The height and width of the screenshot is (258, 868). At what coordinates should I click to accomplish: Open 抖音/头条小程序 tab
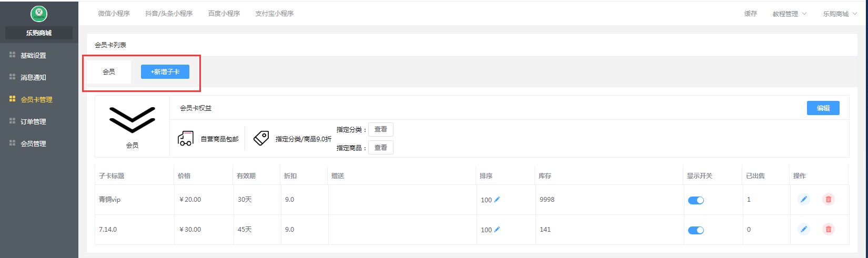169,14
